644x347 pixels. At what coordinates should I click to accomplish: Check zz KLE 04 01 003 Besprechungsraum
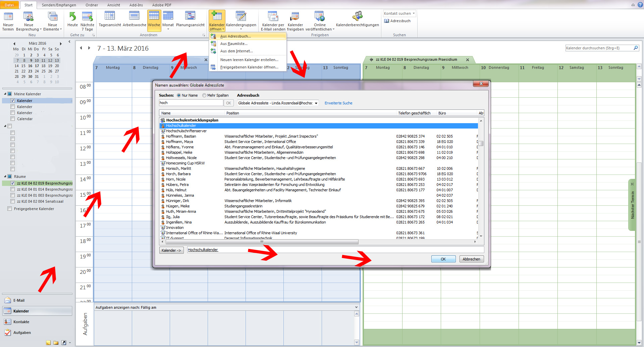click(13, 195)
